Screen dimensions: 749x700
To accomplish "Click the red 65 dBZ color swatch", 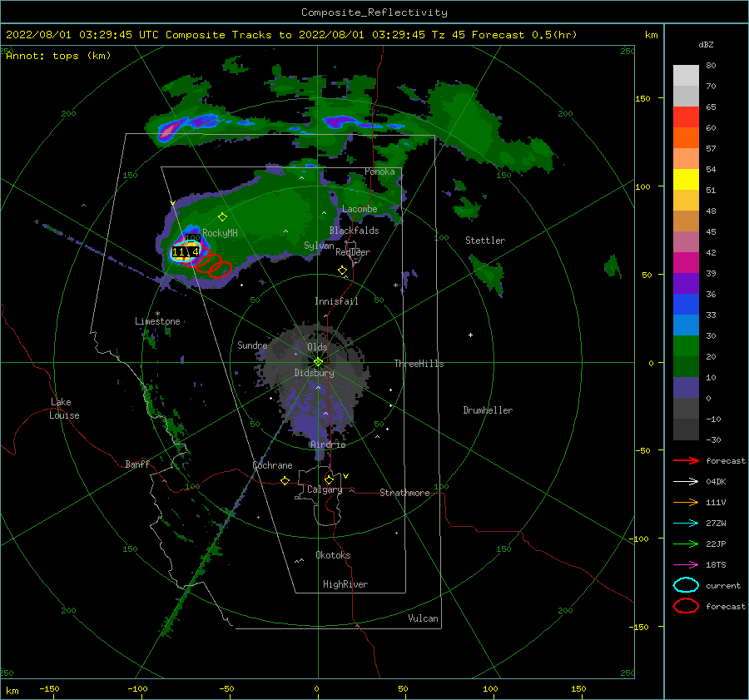I will (686, 117).
